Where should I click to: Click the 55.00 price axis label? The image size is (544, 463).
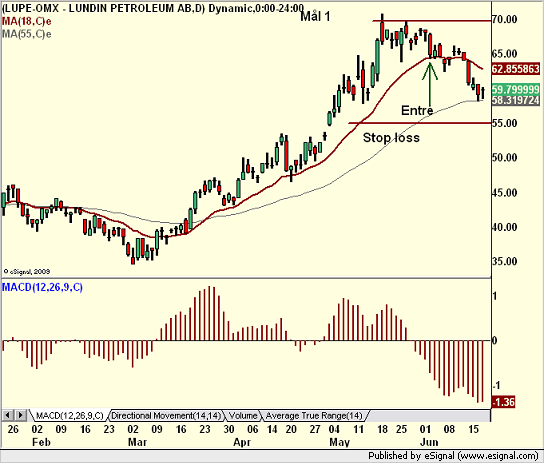(x=504, y=123)
